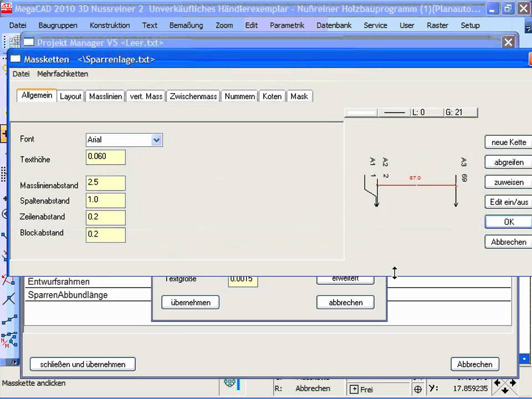Select the SparrenAbbundlänge list row
532x399 pixels.
88,295
